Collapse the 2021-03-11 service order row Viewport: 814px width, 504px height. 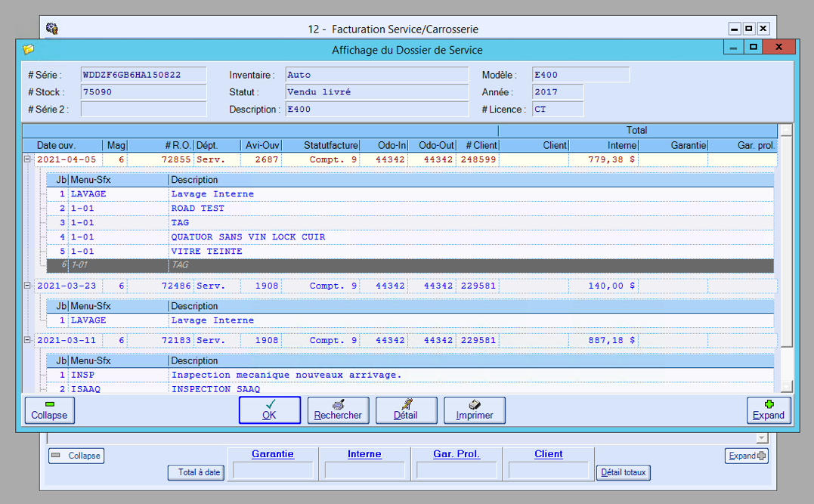pos(27,339)
